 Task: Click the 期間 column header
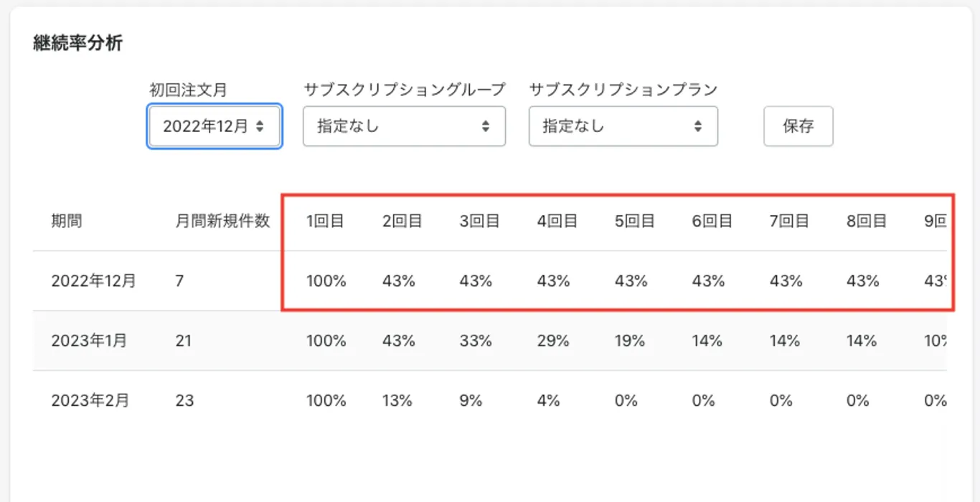coord(66,221)
